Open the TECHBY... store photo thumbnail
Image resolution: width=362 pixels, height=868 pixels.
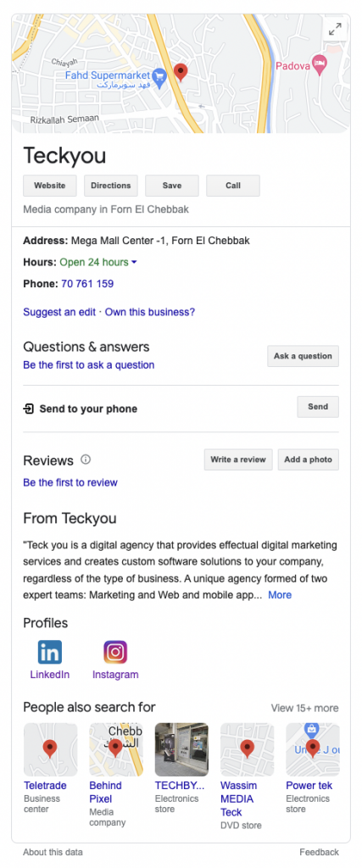tap(181, 749)
